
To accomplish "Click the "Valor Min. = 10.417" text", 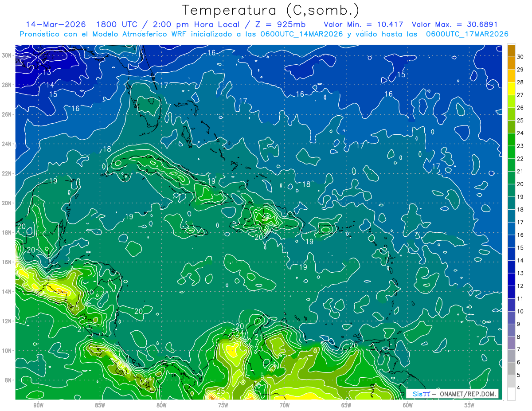I will pyautogui.click(x=363, y=24).
